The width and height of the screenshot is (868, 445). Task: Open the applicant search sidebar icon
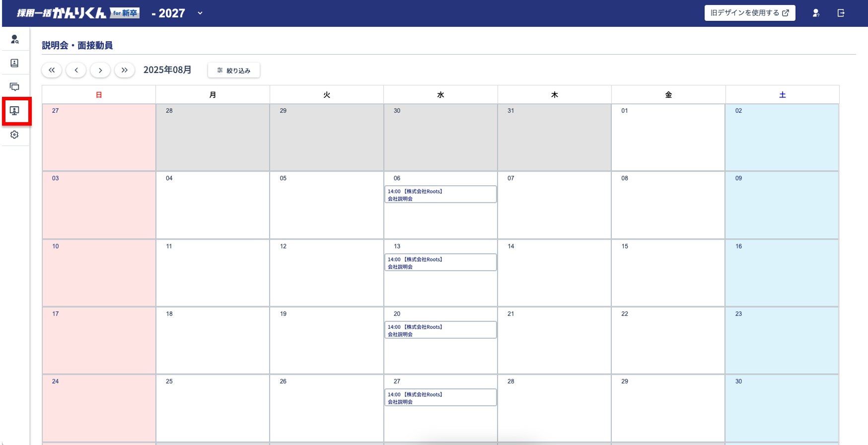(x=15, y=39)
